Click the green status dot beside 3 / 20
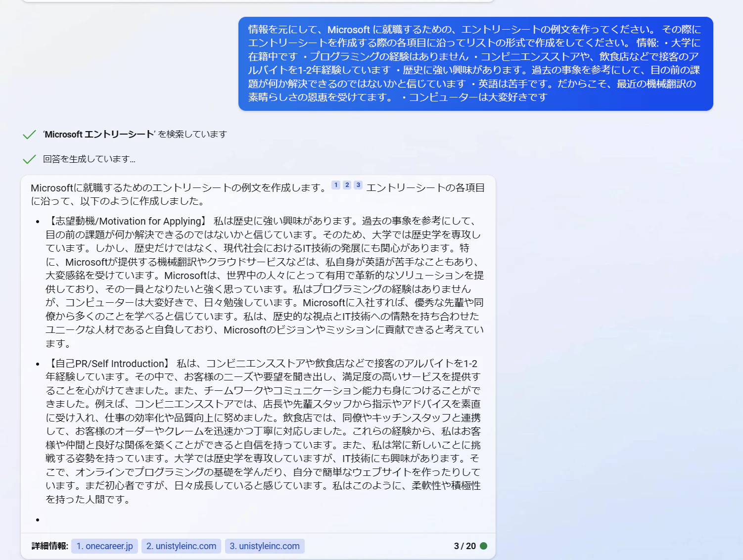This screenshot has height=560, width=743. pos(484,546)
